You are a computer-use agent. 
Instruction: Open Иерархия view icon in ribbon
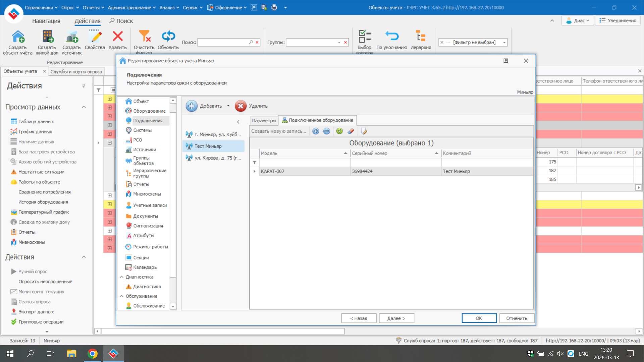[421, 36]
